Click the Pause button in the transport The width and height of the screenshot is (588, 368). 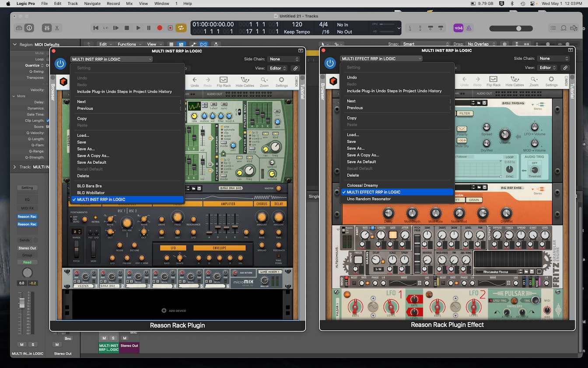point(149,28)
